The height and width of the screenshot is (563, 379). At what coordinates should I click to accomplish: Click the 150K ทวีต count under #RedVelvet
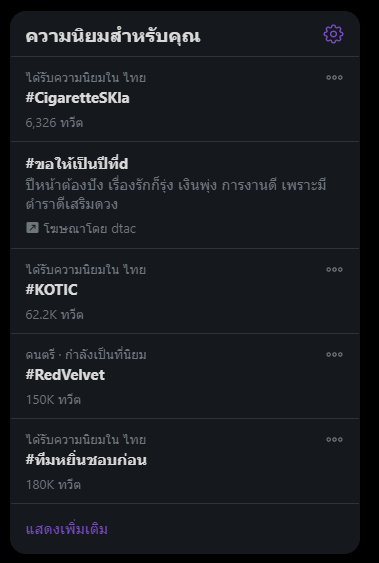pyautogui.click(x=53, y=400)
